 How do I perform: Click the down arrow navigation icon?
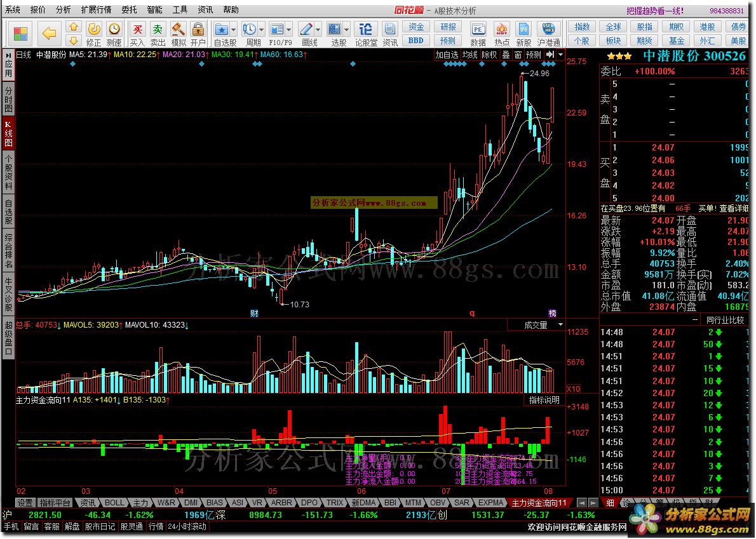pyautogui.click(x=73, y=41)
